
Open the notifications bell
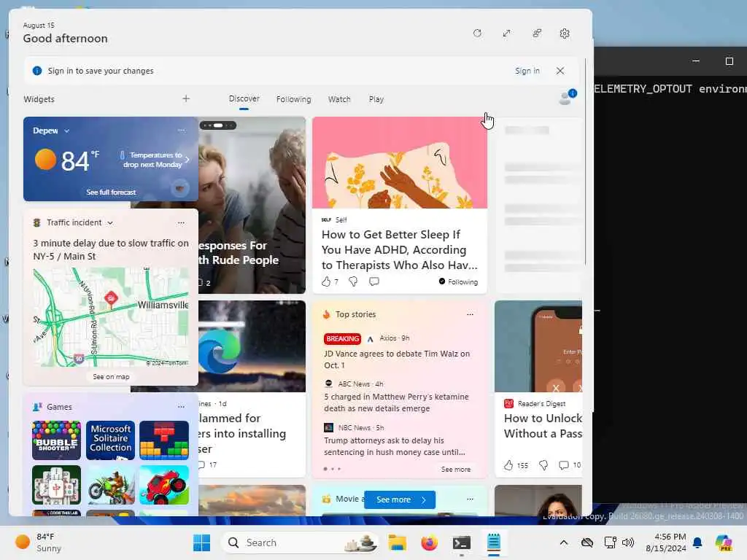(x=697, y=542)
